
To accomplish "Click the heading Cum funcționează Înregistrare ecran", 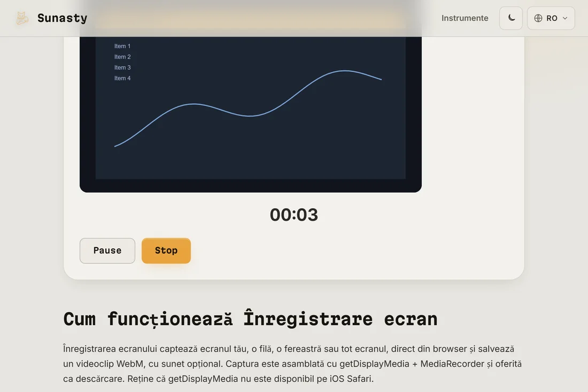I will (250, 319).
